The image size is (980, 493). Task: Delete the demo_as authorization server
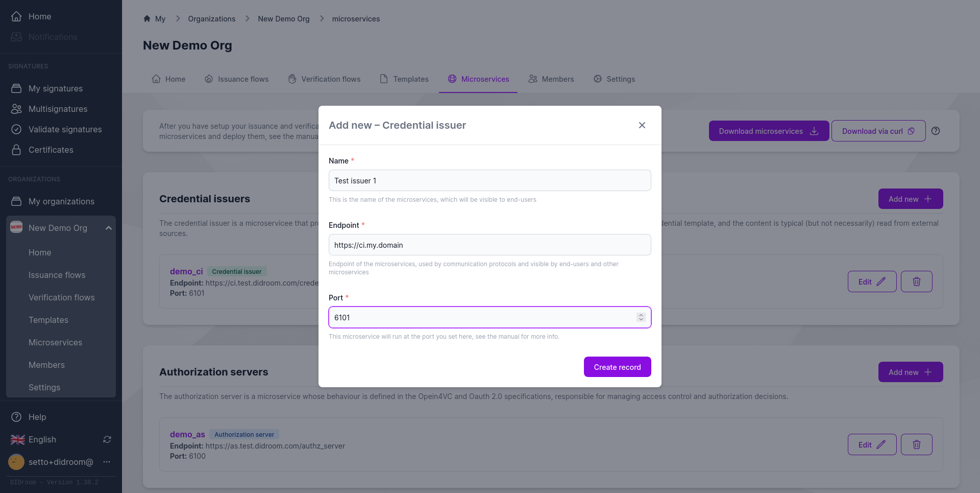(916, 444)
